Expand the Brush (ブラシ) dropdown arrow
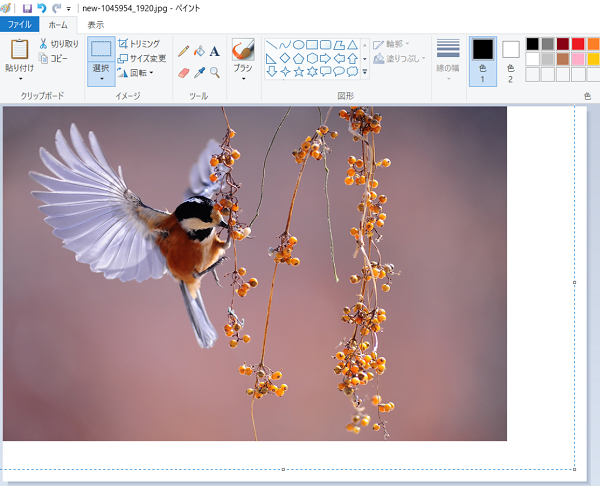Image resolution: width=600 pixels, height=486 pixels. 243,79
